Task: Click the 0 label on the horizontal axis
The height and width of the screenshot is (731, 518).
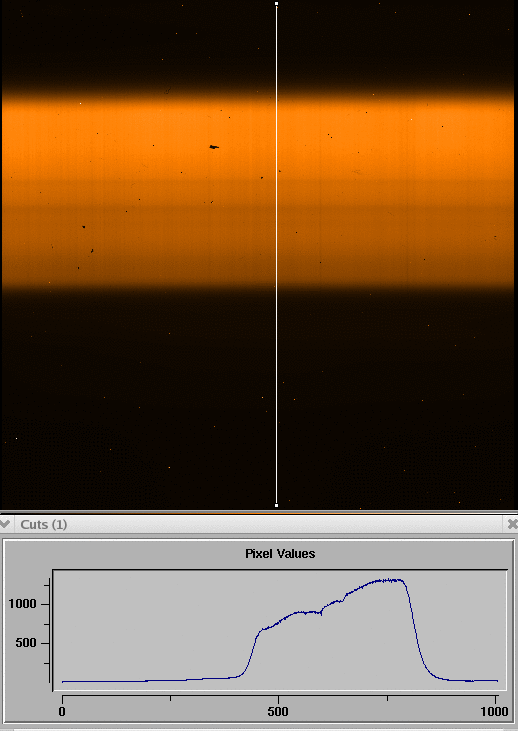Action: pyautogui.click(x=62, y=711)
